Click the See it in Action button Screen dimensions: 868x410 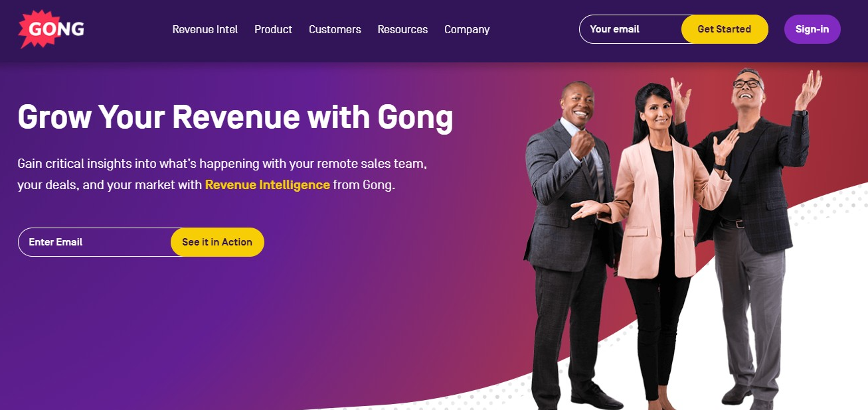tap(217, 242)
